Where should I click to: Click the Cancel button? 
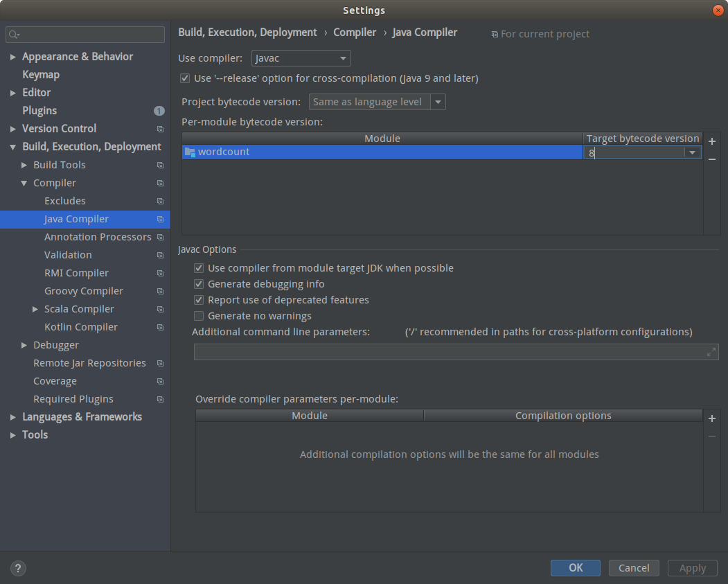pos(633,568)
